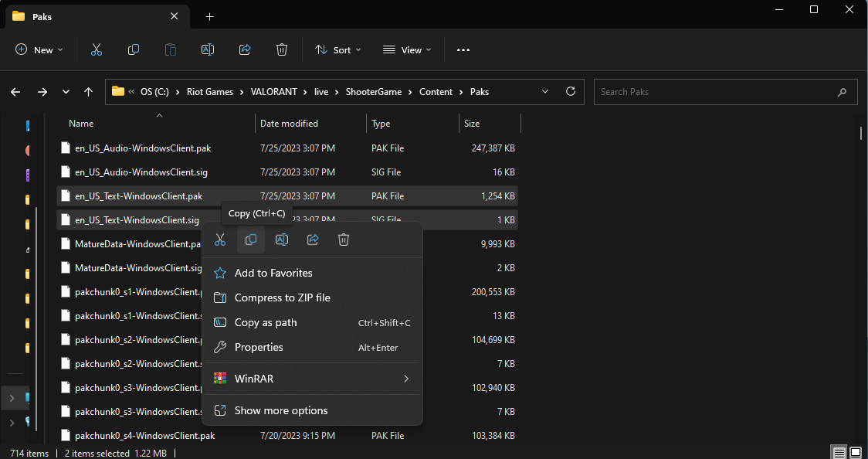Click OS (C:) in the address path

[154, 92]
